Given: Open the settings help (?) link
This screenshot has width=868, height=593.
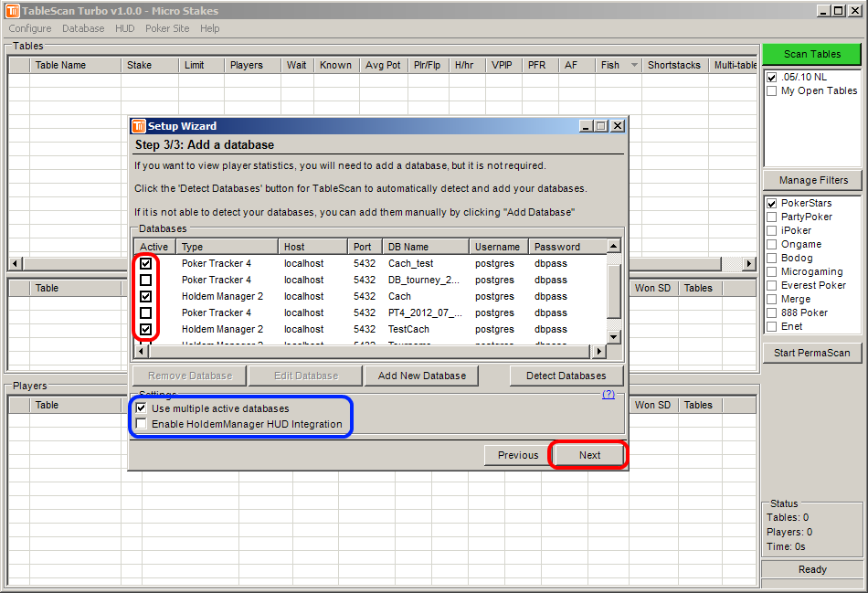Looking at the screenshot, I should 609,394.
